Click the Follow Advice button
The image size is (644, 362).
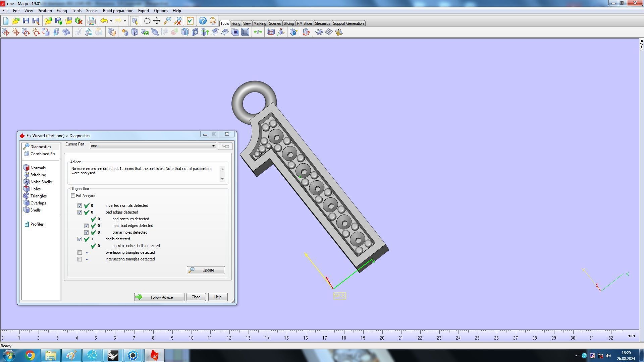click(x=159, y=297)
